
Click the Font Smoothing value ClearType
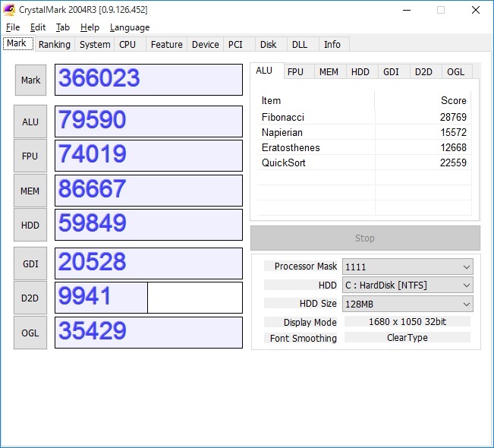(407, 338)
